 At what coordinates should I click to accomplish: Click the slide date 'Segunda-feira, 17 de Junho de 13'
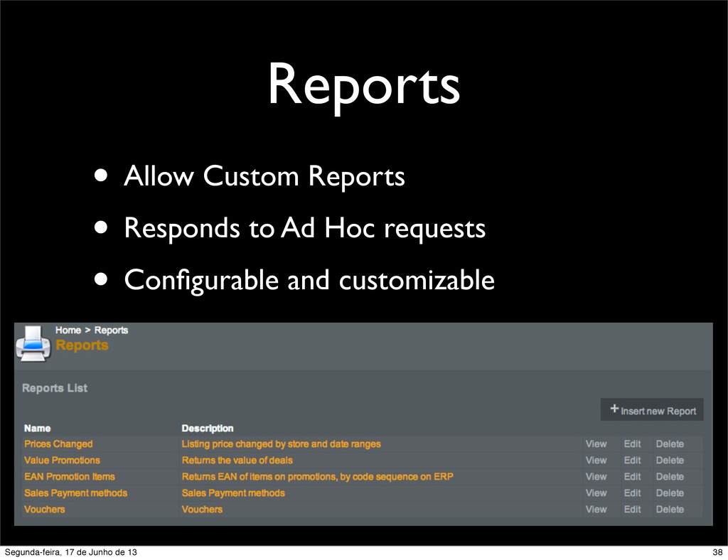click(x=70, y=552)
